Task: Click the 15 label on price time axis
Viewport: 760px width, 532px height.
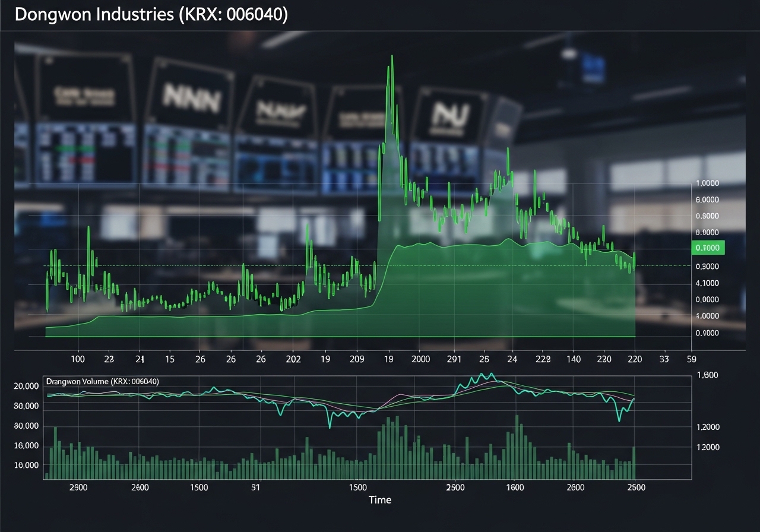Action: pyautogui.click(x=170, y=359)
